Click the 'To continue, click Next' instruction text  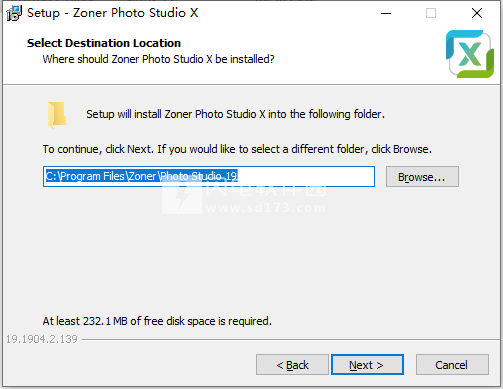pos(237,149)
